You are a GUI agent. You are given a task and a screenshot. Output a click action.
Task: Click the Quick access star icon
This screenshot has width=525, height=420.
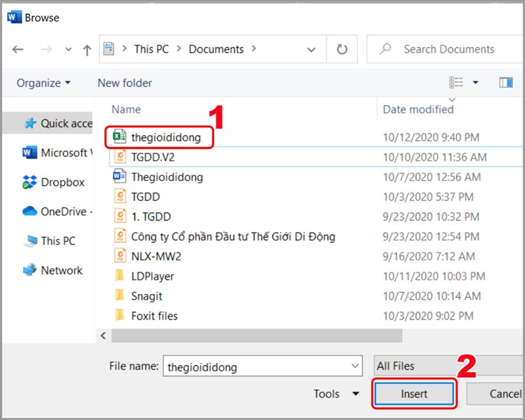tap(30, 123)
